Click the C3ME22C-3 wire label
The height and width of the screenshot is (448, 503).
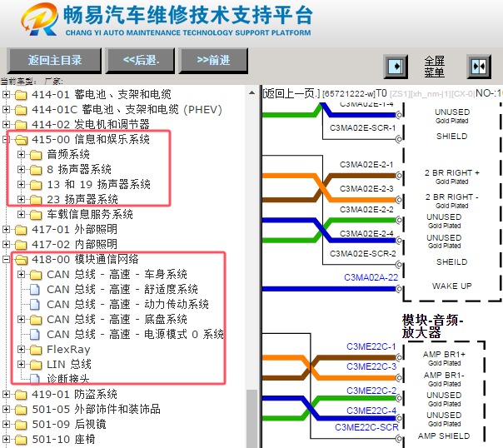coord(371,366)
